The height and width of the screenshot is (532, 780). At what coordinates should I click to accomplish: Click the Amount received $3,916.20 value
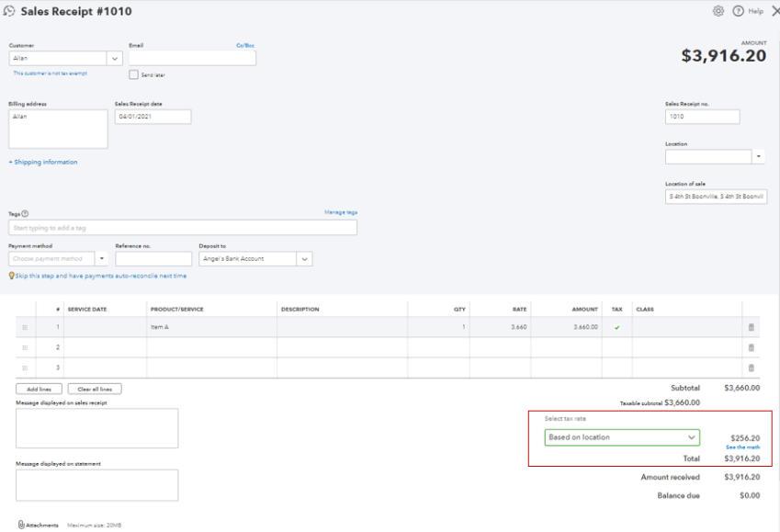coord(742,477)
